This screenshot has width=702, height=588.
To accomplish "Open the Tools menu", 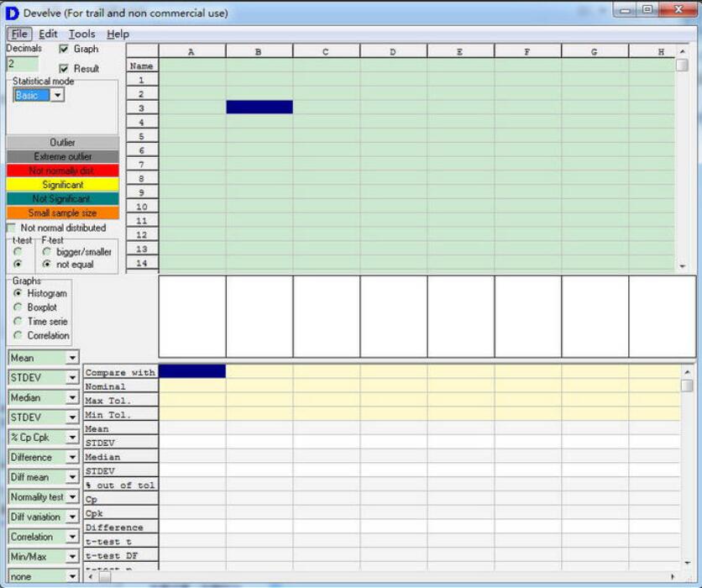I will [81, 34].
